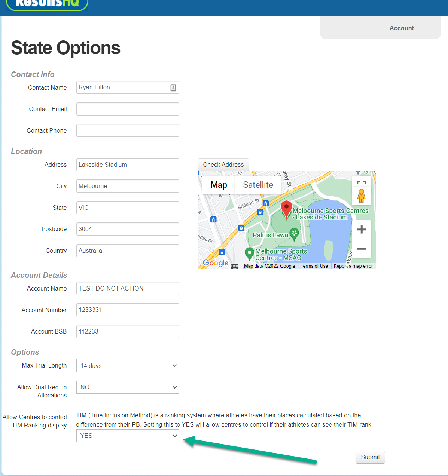The image size is (448, 476).
Task: Click the empty Contact Email field
Action: click(x=128, y=109)
